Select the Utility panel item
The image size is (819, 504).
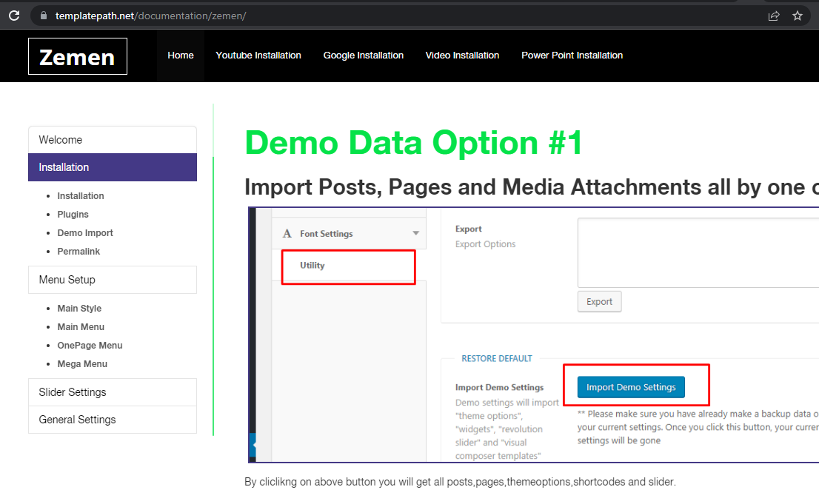click(348, 267)
